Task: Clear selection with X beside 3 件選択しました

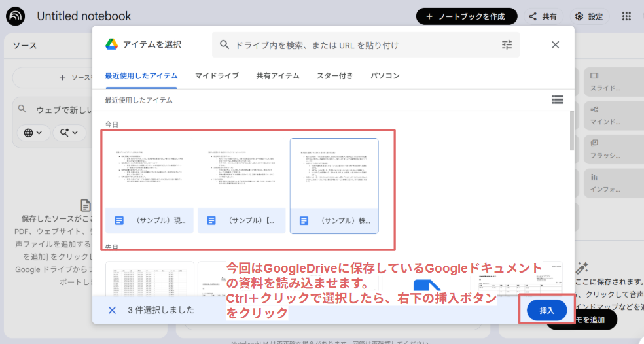Action: (112, 310)
